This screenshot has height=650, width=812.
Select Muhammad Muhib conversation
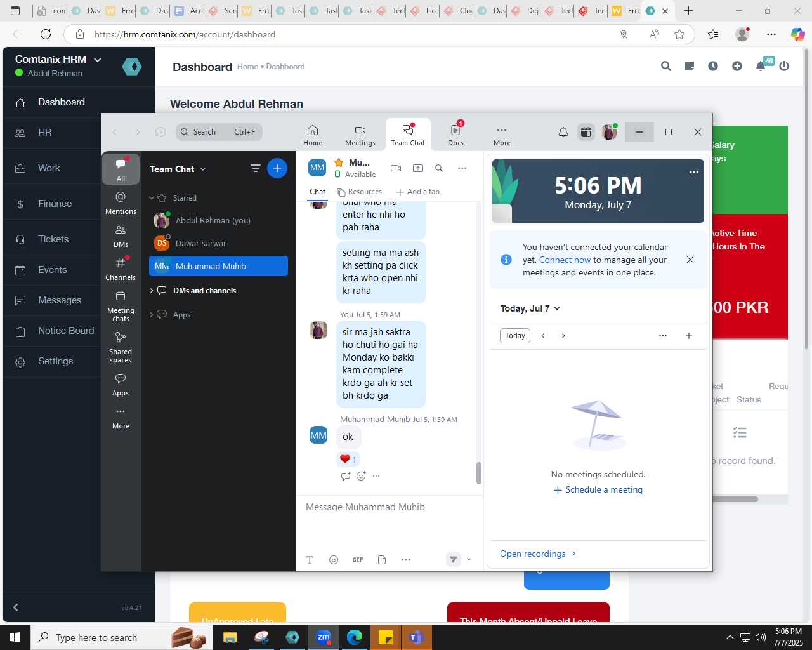pyautogui.click(x=218, y=266)
